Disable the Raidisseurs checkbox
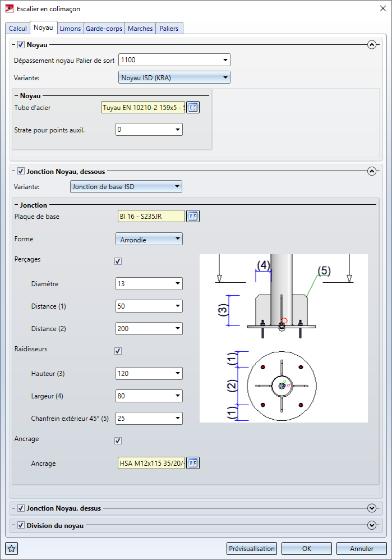 point(118,351)
